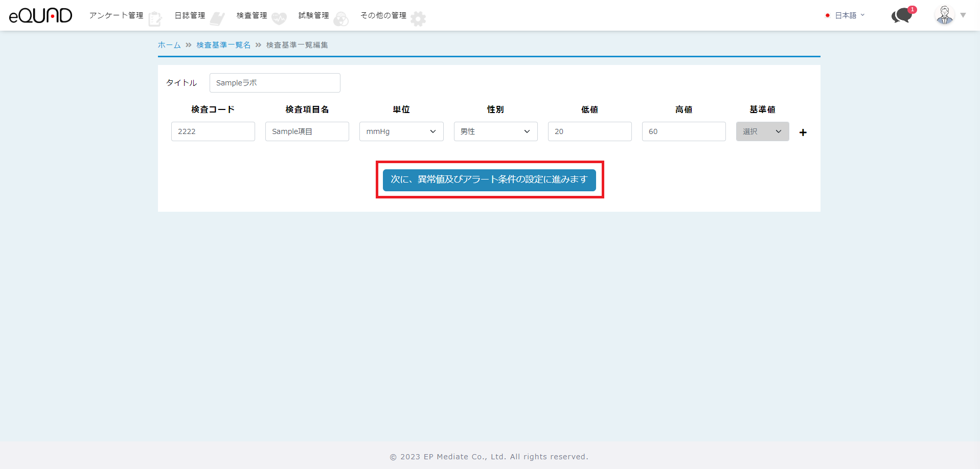Click the 検査コード field with 2222
This screenshot has height=469, width=980.
pyautogui.click(x=213, y=131)
